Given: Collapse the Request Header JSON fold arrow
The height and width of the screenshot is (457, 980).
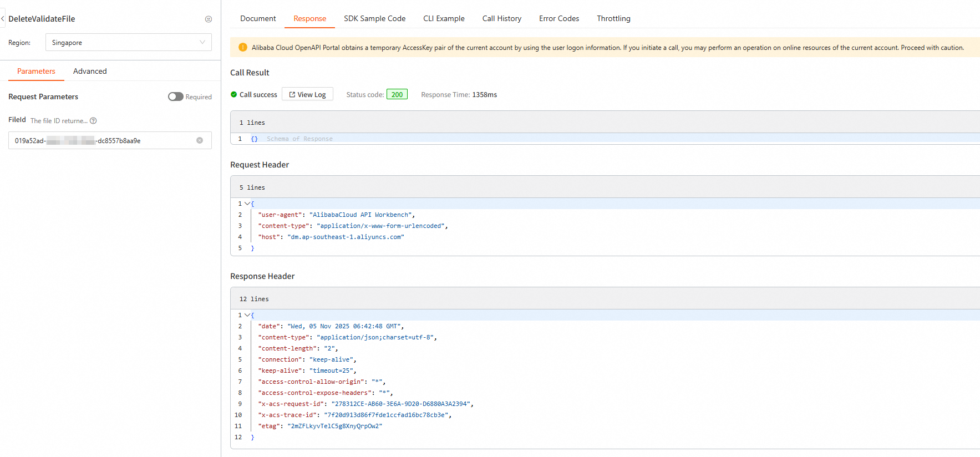Looking at the screenshot, I should pyautogui.click(x=247, y=204).
